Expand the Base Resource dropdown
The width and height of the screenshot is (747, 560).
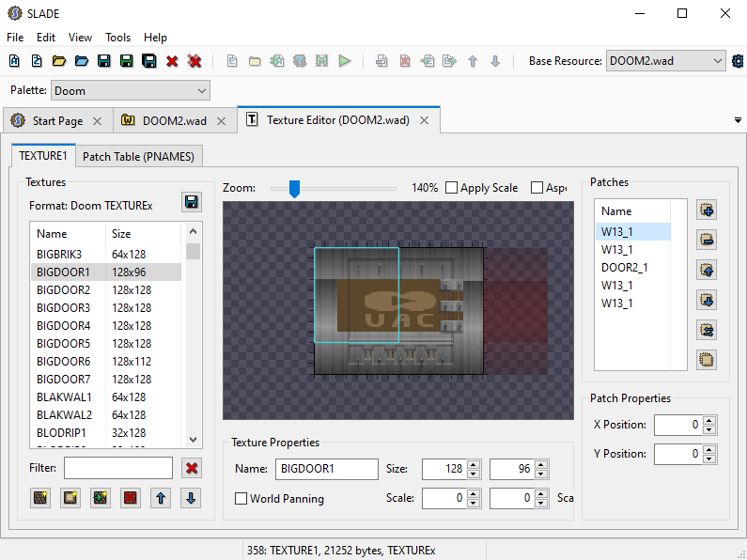coord(718,61)
